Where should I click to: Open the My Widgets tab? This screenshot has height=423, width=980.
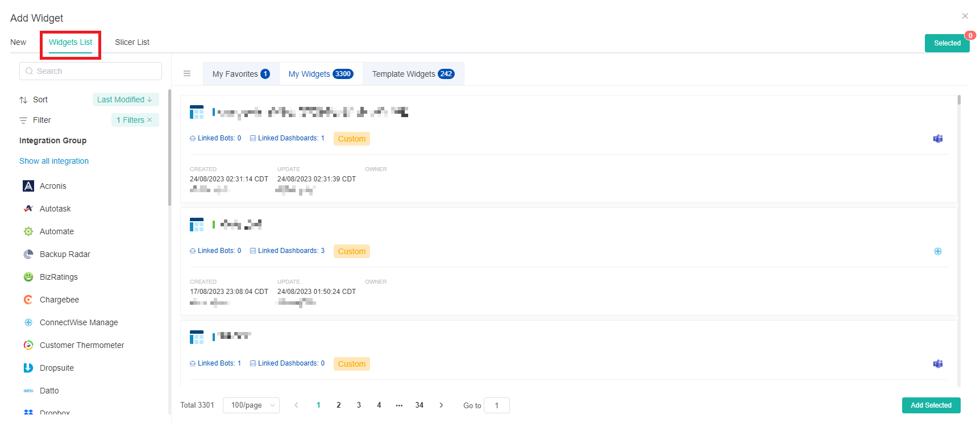point(321,74)
